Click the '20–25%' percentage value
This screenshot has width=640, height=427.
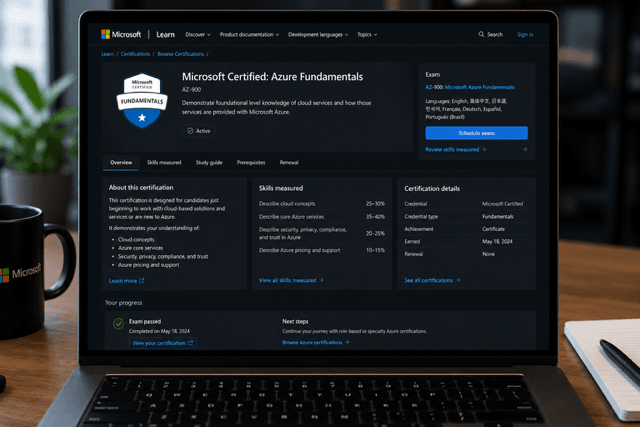(x=375, y=234)
